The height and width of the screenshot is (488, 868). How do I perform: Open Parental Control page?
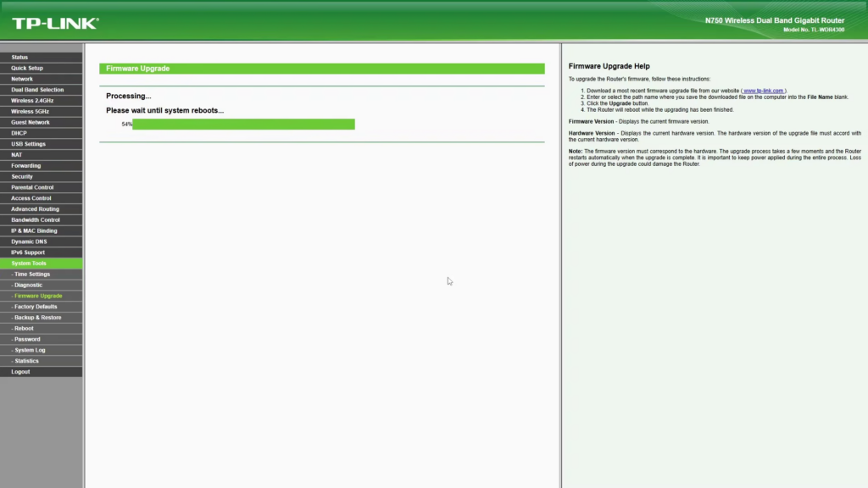[32, 187]
